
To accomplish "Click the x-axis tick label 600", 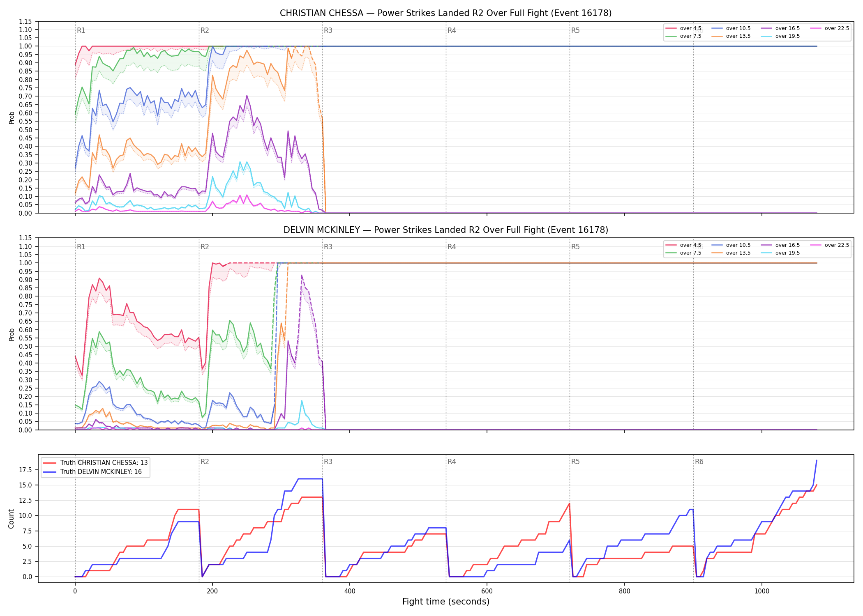I will 487,591.
